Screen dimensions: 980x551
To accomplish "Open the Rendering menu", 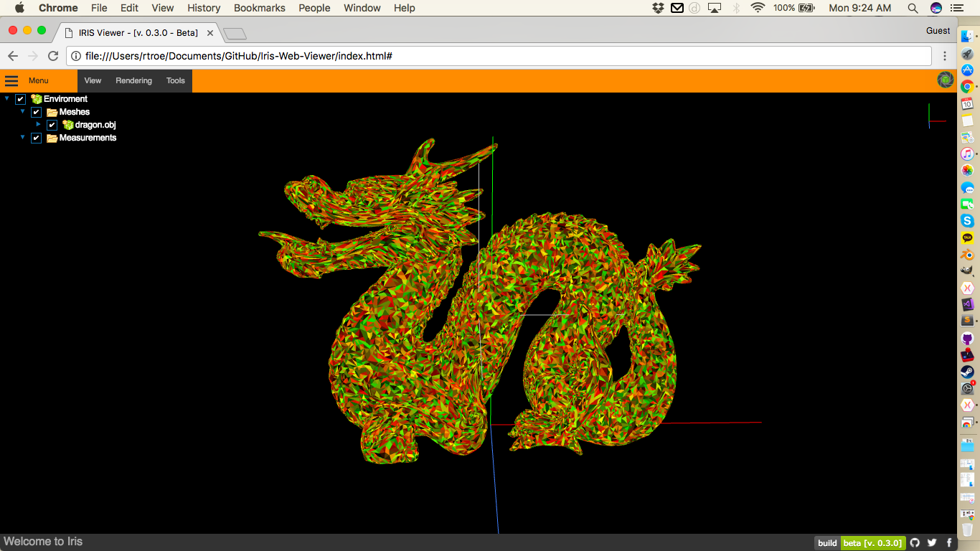I will (133, 80).
